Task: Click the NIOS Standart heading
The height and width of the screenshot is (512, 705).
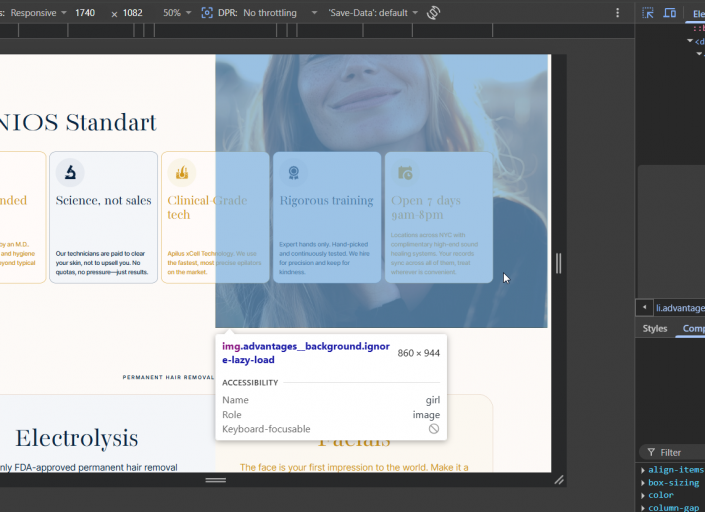Action: [x=78, y=122]
